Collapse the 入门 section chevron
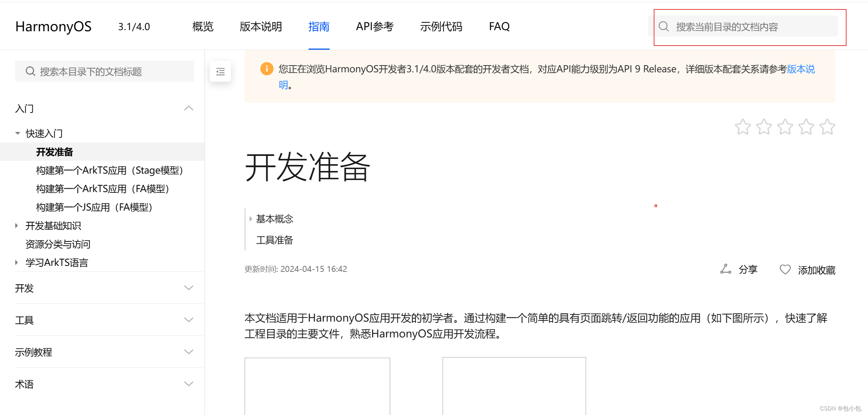 pyautogui.click(x=189, y=108)
